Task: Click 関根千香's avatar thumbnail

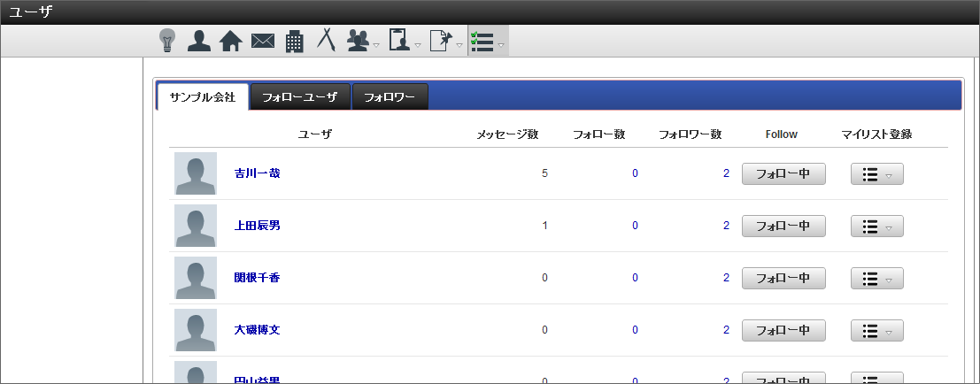Action: [x=196, y=278]
